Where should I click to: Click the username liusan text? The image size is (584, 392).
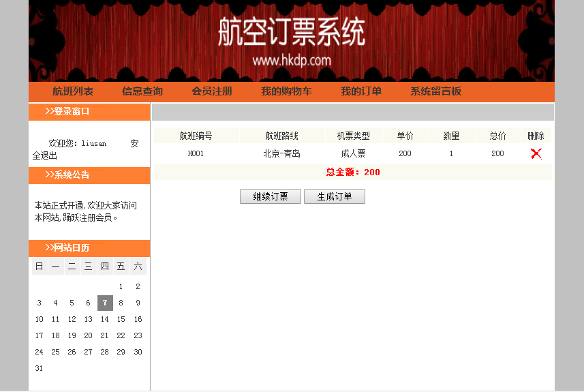[94, 143]
